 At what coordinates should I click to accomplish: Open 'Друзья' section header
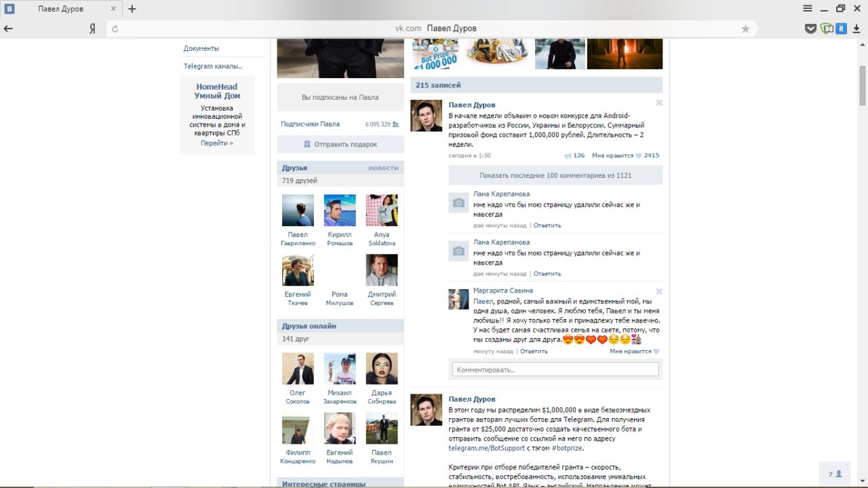(x=295, y=168)
